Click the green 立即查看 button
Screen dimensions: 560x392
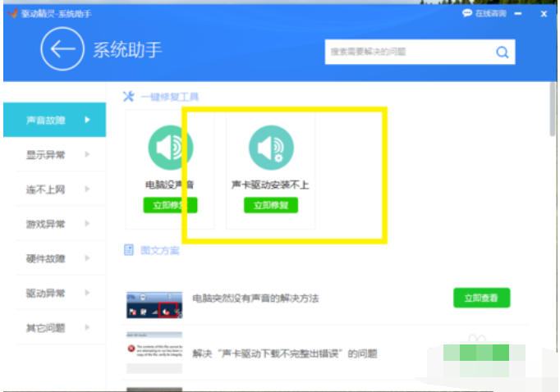pos(481,298)
